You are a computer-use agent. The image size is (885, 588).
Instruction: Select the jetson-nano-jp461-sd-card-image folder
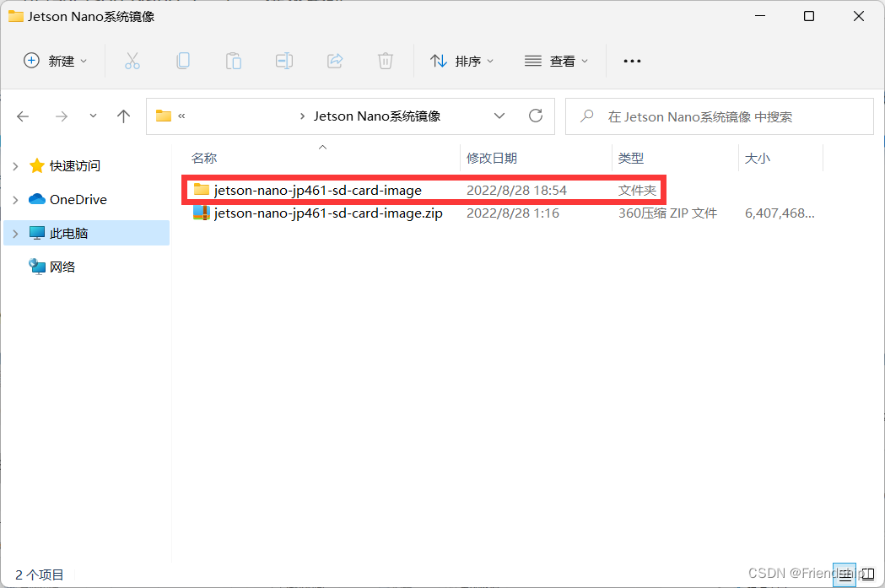pyautogui.click(x=318, y=191)
